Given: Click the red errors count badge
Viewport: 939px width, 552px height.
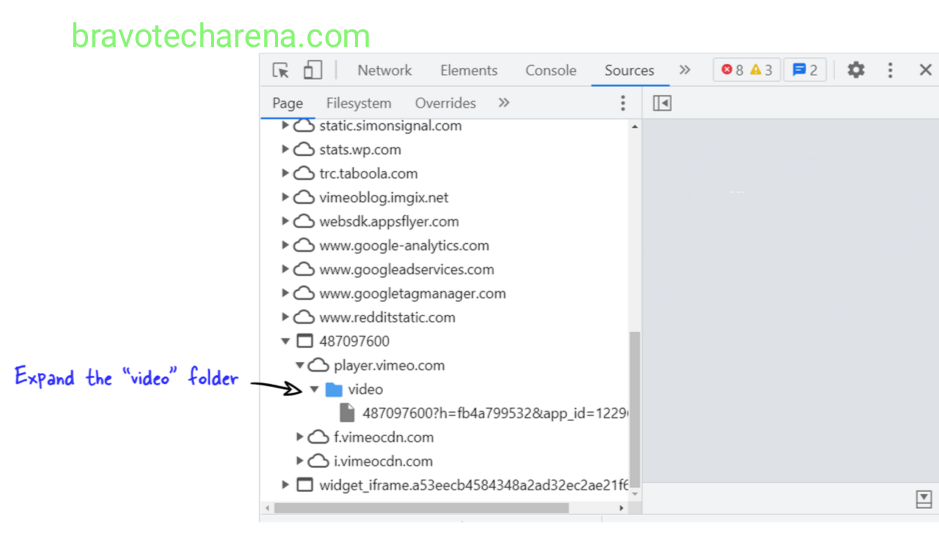Looking at the screenshot, I should (x=732, y=70).
